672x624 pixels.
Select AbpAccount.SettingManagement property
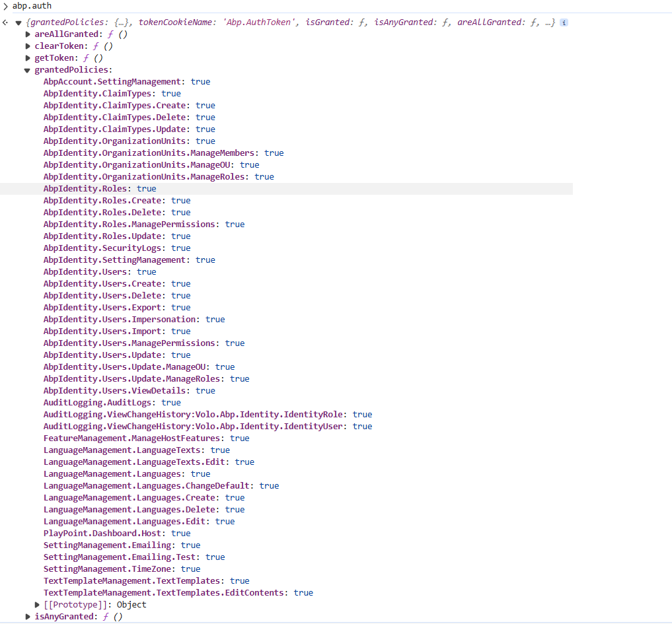[x=113, y=82]
